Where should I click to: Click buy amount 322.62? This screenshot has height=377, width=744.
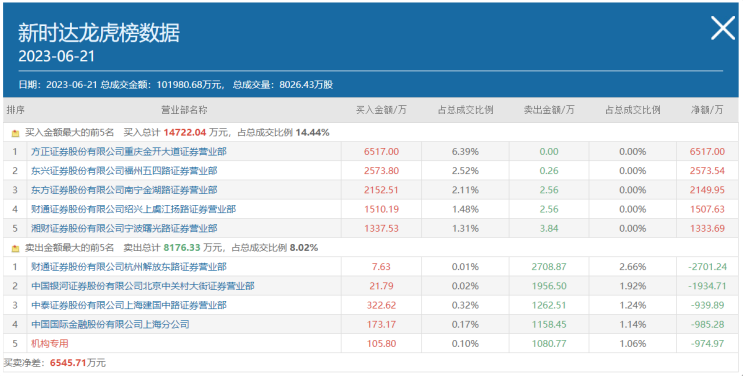coord(381,305)
